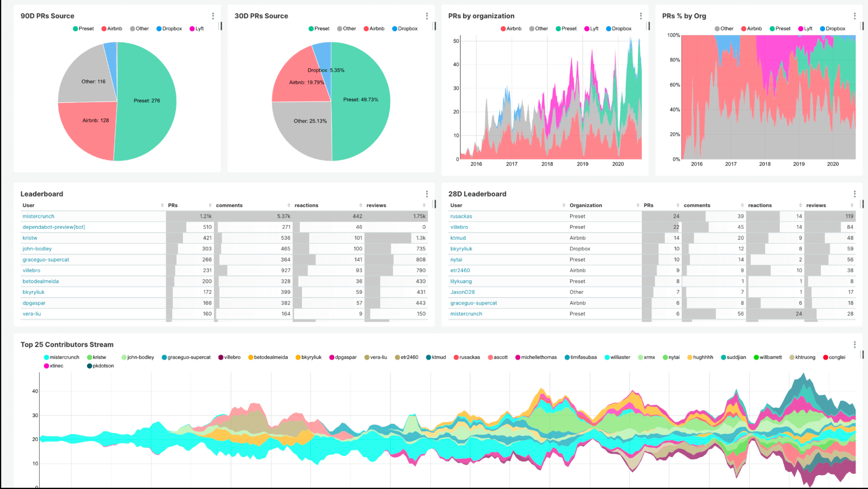The image size is (868, 489).
Task: Open mistercrunch profile link in Leaderboard
Action: pyautogui.click(x=38, y=216)
